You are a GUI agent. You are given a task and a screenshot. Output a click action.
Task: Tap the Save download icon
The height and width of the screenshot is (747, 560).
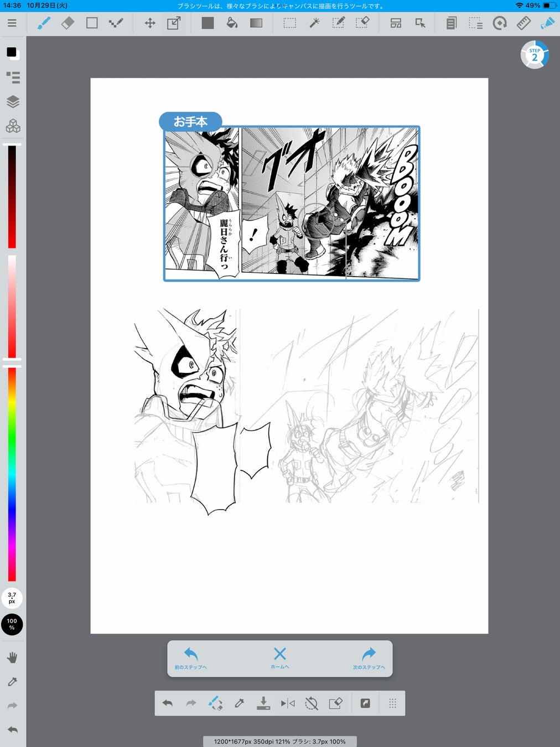click(263, 703)
